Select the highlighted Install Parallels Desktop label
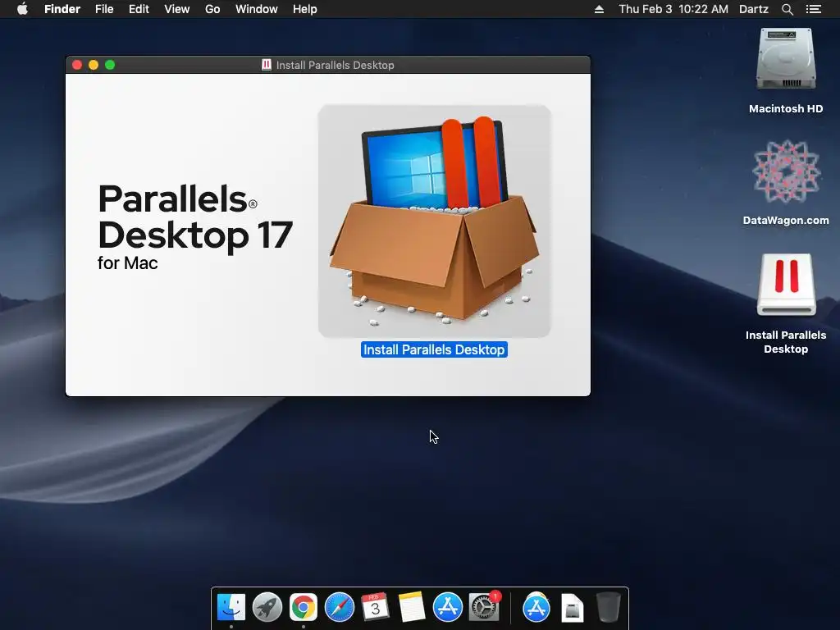 coord(434,349)
